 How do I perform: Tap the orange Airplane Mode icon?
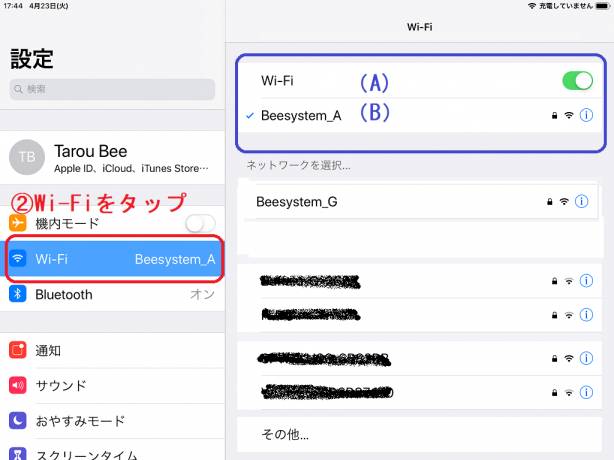coord(18,223)
